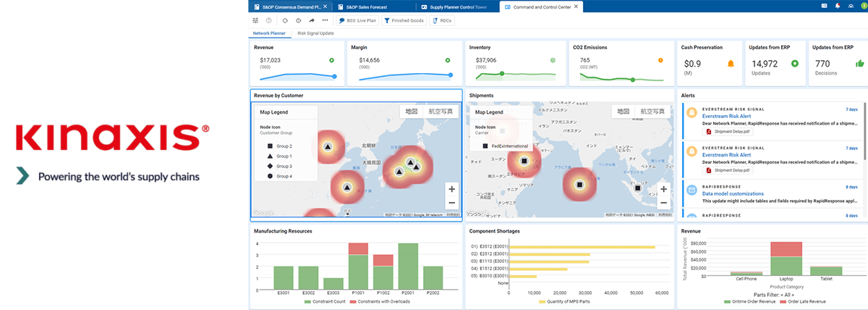
Task: Open the settings sliders icon in toolbar
Action: click(x=255, y=20)
